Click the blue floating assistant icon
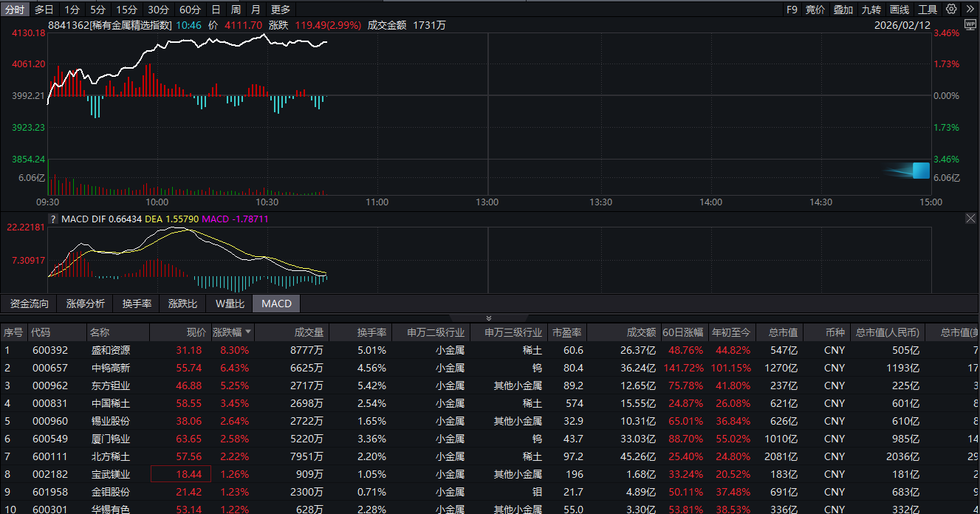Image resolution: width=980 pixels, height=514 pixels. [x=920, y=171]
